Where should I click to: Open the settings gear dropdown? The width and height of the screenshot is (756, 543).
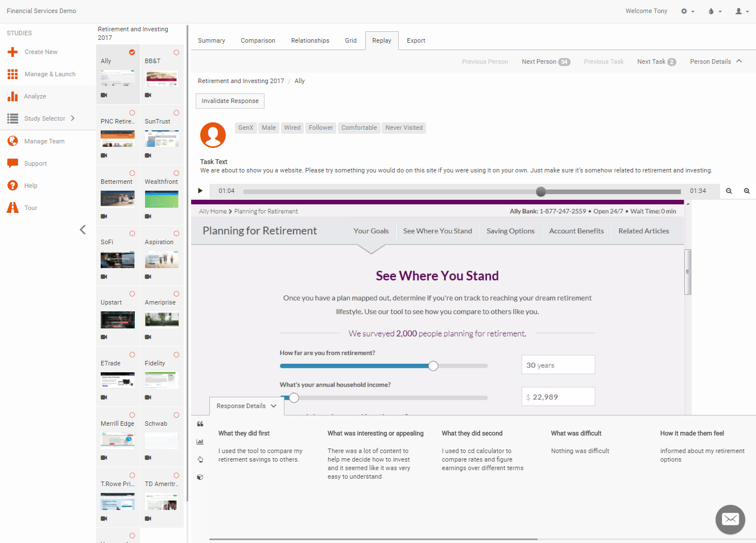687,11
